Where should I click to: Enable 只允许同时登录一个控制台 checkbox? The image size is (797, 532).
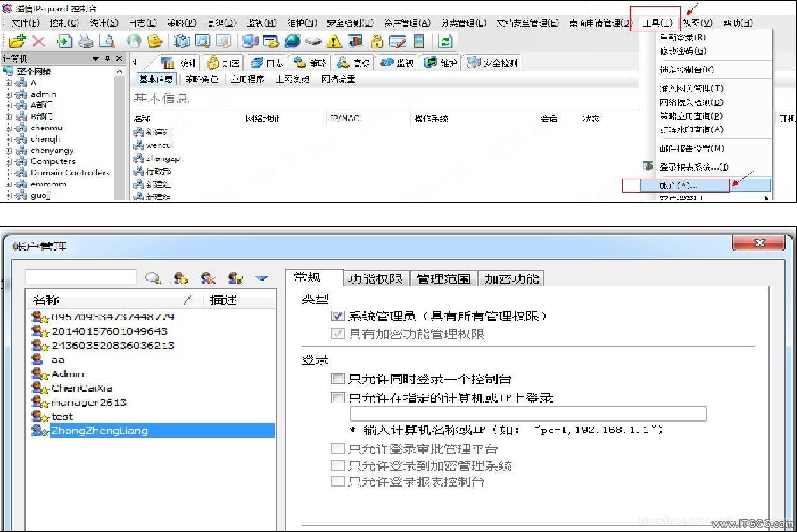coord(338,378)
